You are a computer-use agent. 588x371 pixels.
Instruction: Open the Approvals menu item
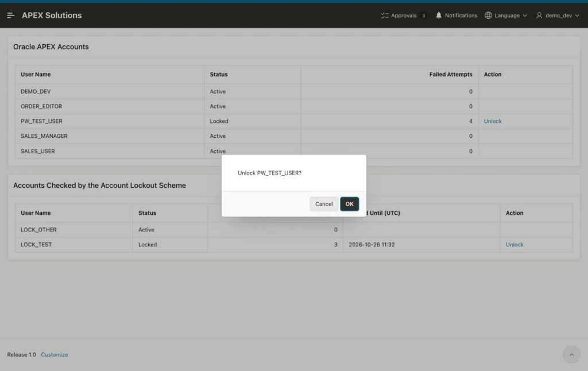(x=404, y=16)
